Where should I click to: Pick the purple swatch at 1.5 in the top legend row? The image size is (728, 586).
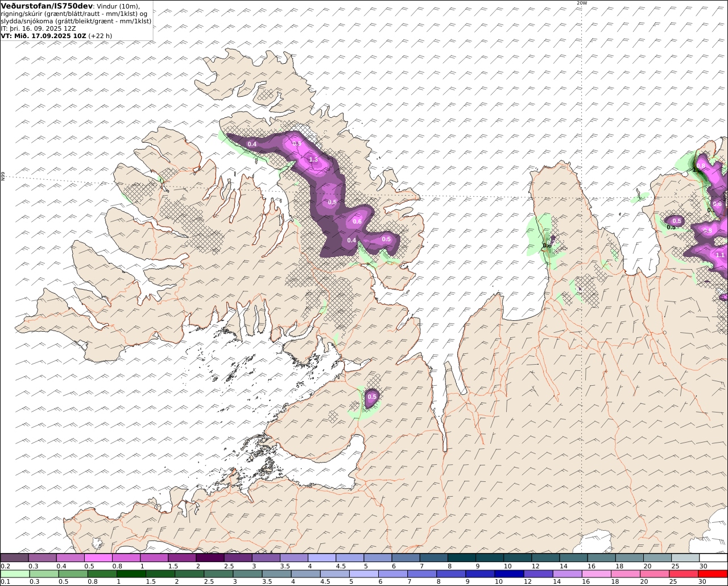pos(182,558)
